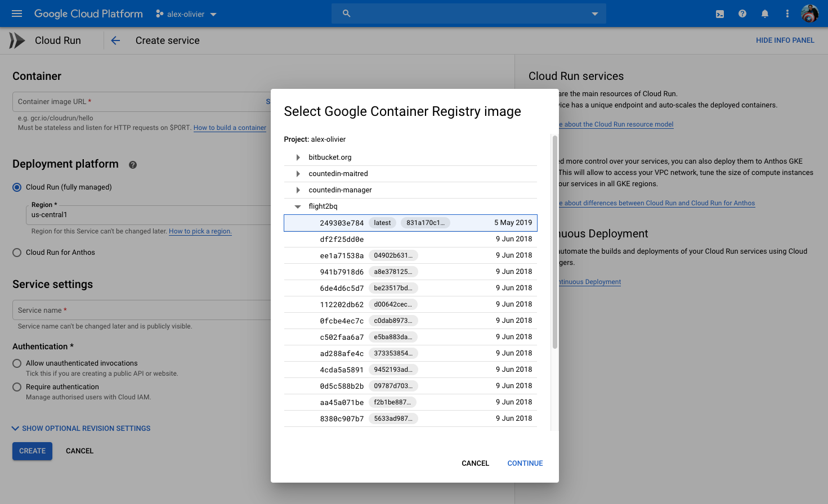This screenshot has height=504, width=828.
Task: Open the notifications bell
Action: (765, 13)
